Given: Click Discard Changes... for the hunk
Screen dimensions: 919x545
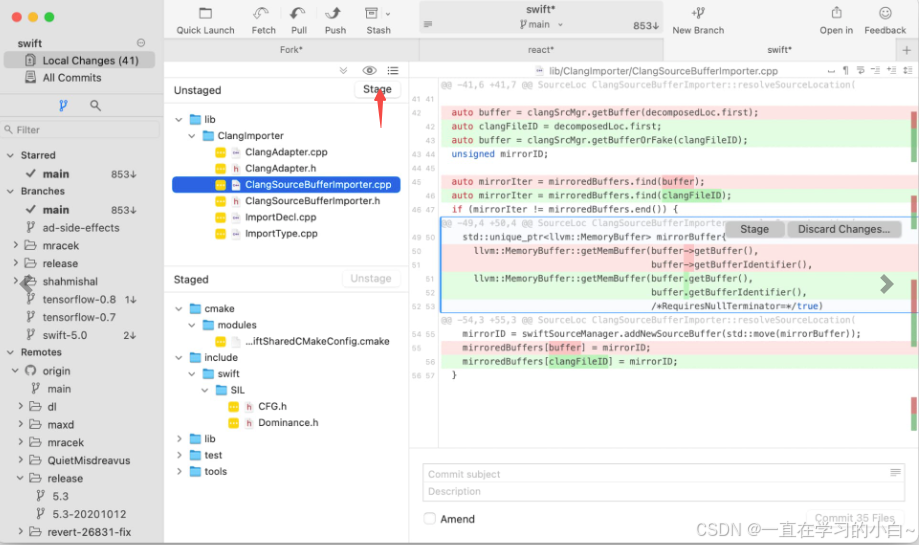Looking at the screenshot, I should pyautogui.click(x=843, y=229).
